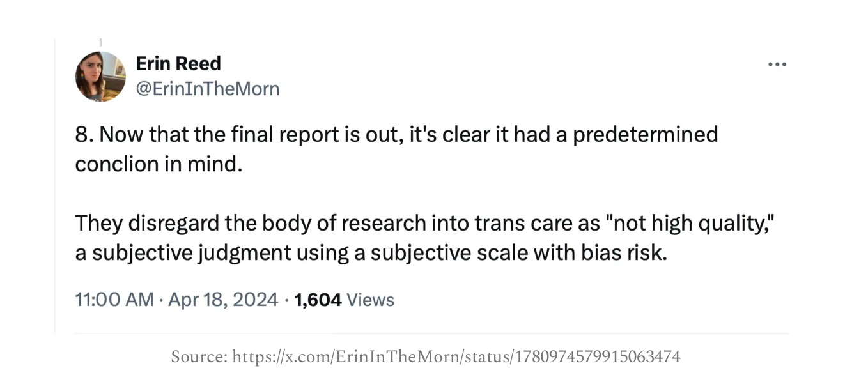Open the x.com source URL

(456, 356)
